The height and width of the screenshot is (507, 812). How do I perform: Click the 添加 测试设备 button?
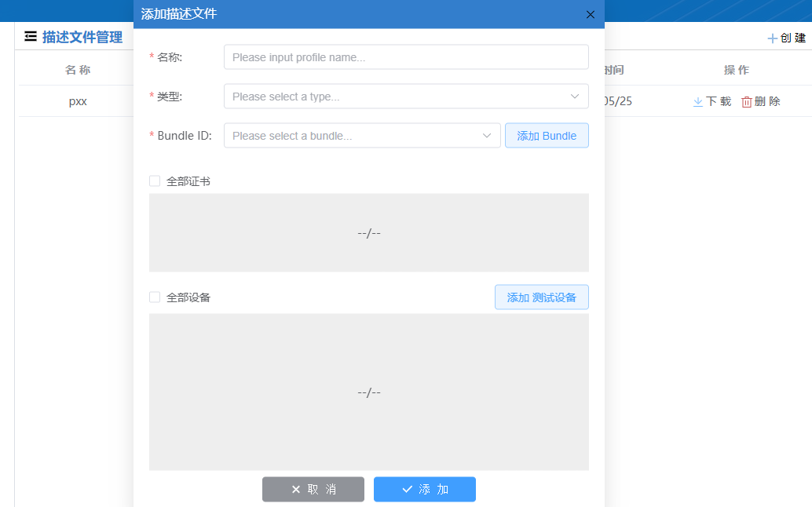(541, 297)
